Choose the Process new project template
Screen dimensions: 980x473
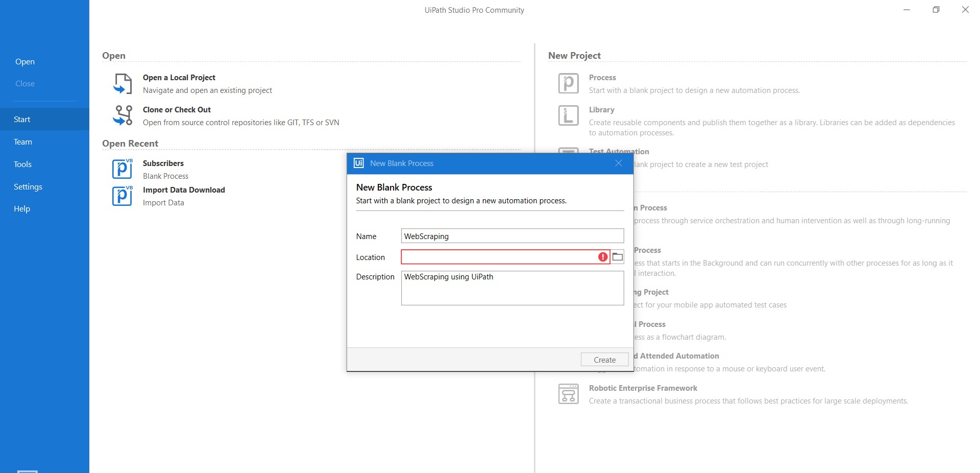pyautogui.click(x=602, y=78)
